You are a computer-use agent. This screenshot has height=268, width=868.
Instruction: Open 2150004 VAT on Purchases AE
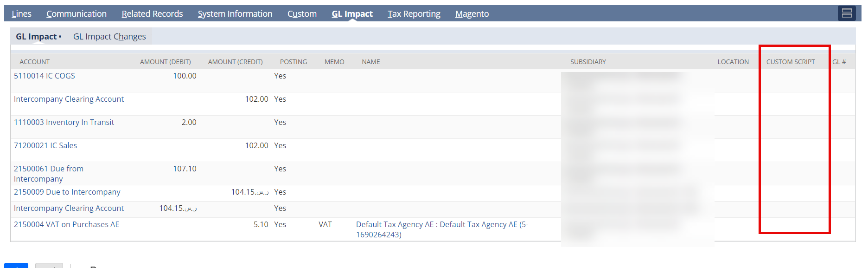(x=67, y=224)
